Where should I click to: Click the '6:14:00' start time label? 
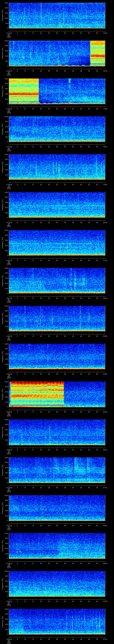tap(9, 33)
